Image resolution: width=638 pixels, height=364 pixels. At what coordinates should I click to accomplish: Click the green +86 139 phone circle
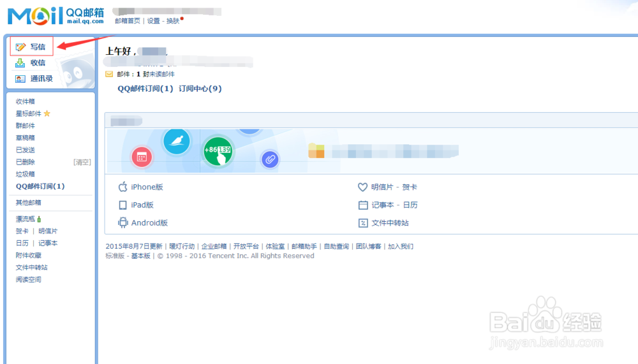[x=218, y=151]
